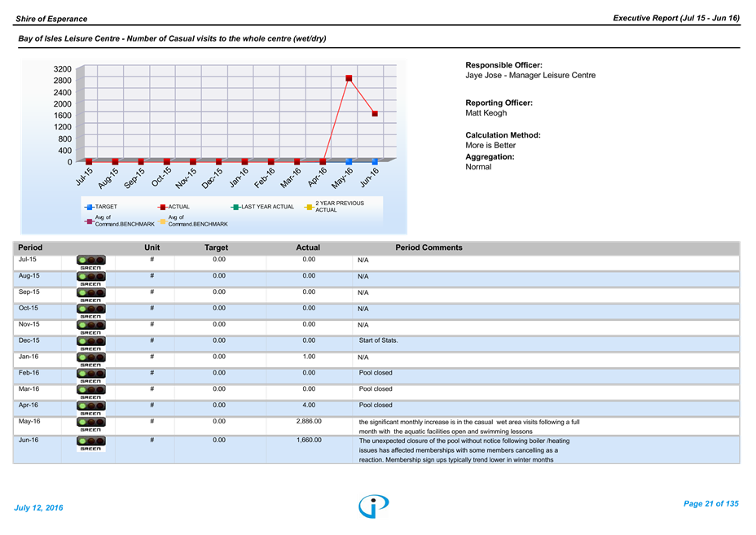The height and width of the screenshot is (535, 756).
Task: Click the Jun-16 comment about unexpected pool closure
Action: tap(464, 450)
